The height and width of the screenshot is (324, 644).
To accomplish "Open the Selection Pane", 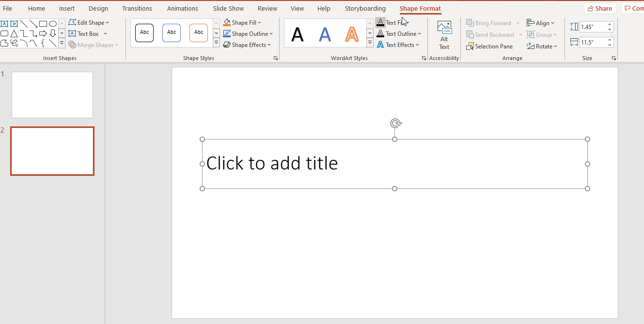I will (490, 46).
